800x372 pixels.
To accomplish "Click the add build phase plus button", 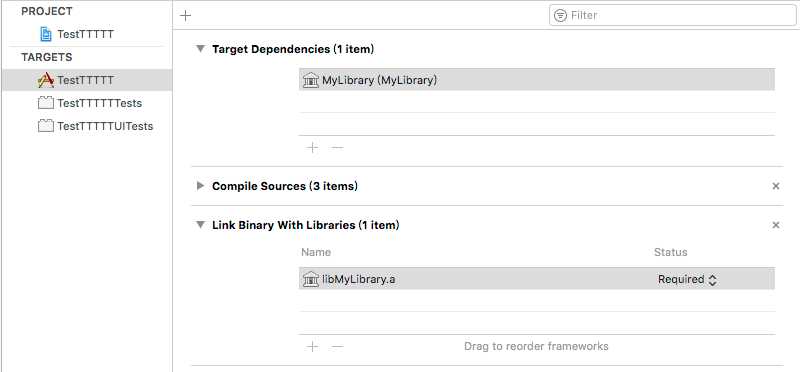I will [186, 16].
